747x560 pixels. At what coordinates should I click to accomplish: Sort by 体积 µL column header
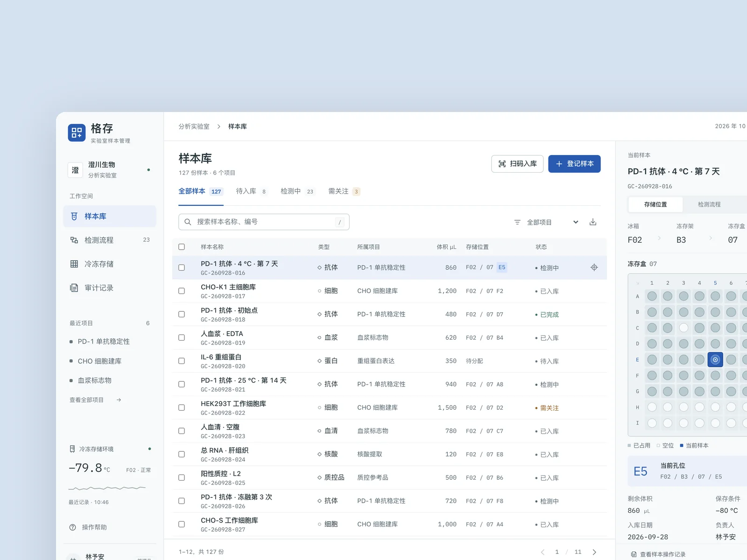[x=446, y=247]
